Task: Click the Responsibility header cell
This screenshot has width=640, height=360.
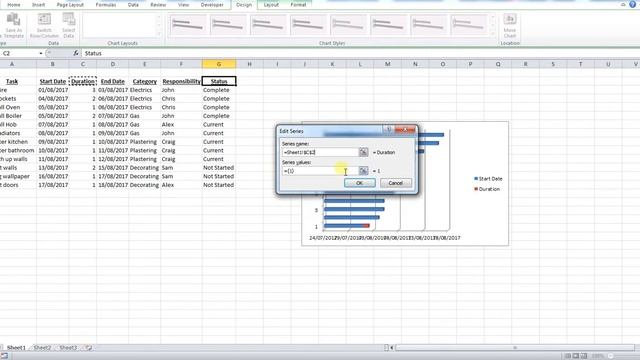Action: [181, 81]
